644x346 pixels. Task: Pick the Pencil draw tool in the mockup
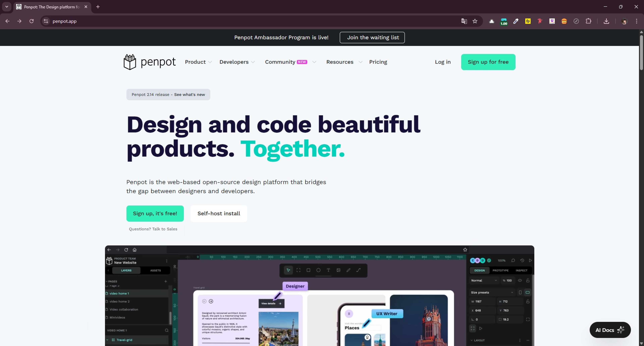pyautogui.click(x=348, y=270)
